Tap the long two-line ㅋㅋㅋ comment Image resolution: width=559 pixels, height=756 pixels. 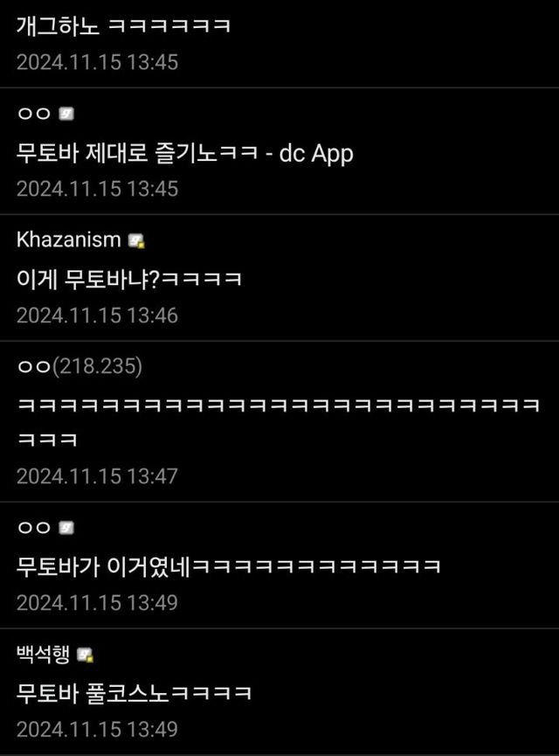(278, 422)
